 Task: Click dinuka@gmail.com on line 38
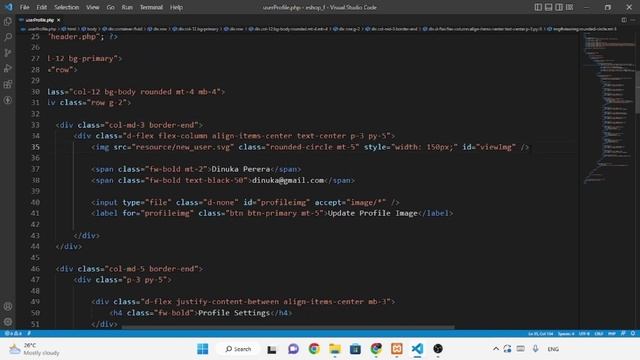pos(288,180)
